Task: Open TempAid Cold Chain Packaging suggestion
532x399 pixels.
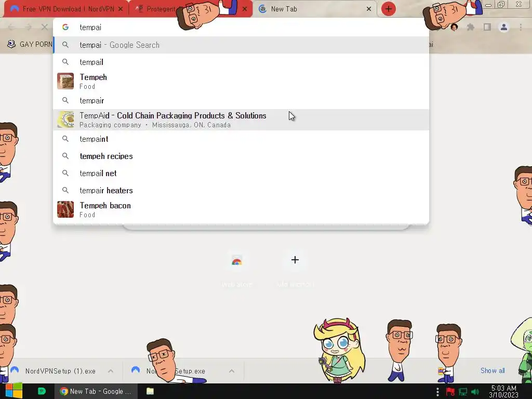Action: [241, 120]
